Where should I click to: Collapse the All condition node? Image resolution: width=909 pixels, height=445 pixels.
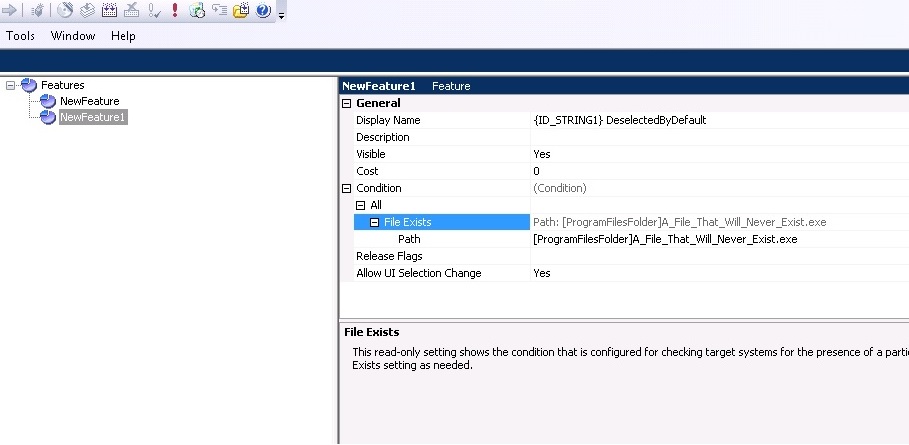click(x=361, y=205)
